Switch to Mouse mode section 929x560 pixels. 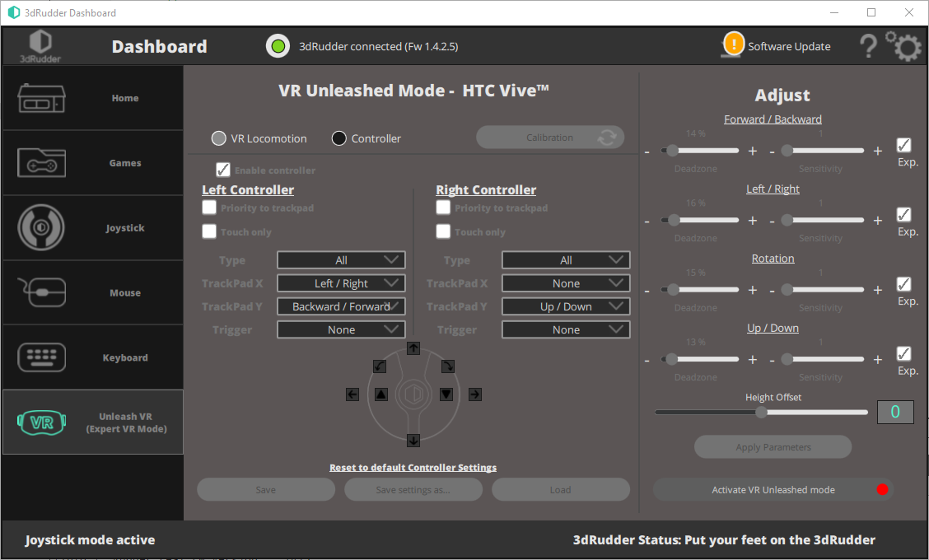tap(93, 292)
